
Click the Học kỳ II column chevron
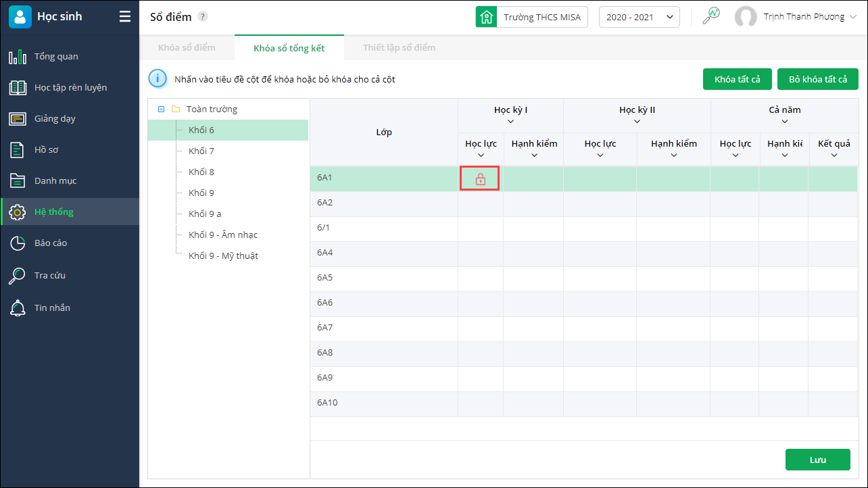pyautogui.click(x=637, y=122)
